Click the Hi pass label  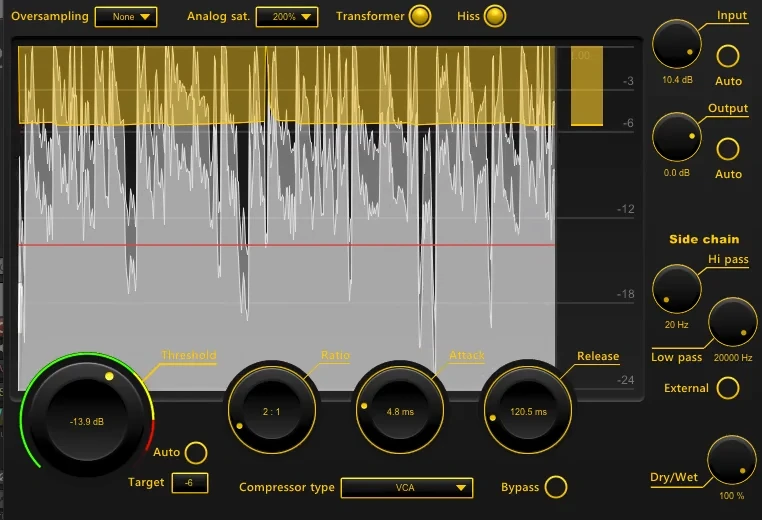click(728, 260)
